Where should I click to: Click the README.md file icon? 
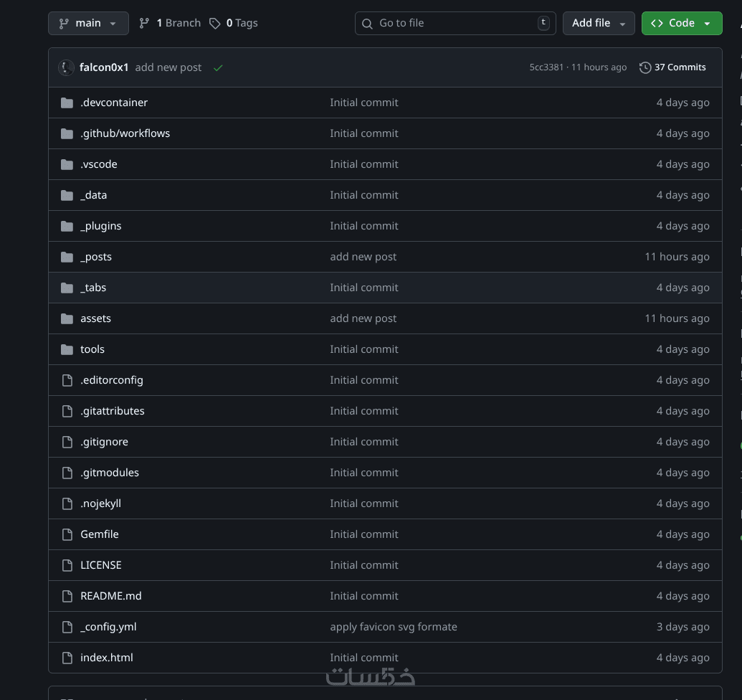pyautogui.click(x=67, y=596)
